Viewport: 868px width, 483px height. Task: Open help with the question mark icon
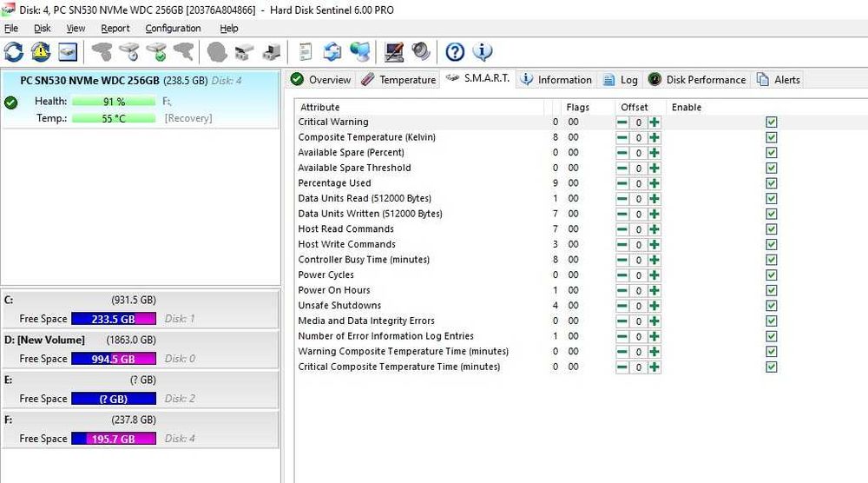click(x=455, y=52)
